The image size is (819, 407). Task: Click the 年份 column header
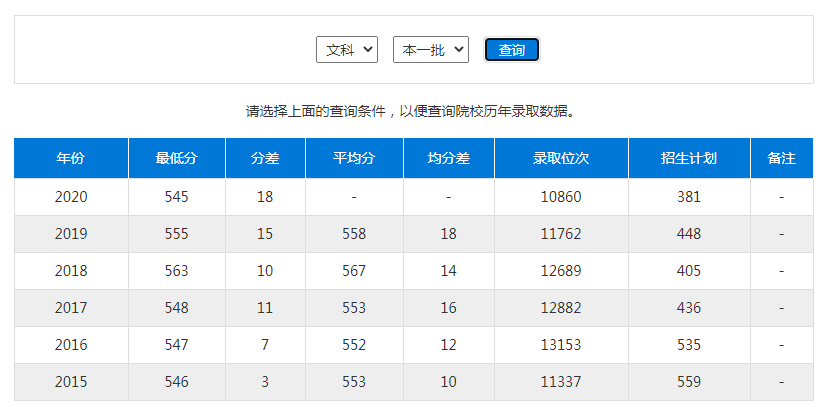[x=71, y=158]
